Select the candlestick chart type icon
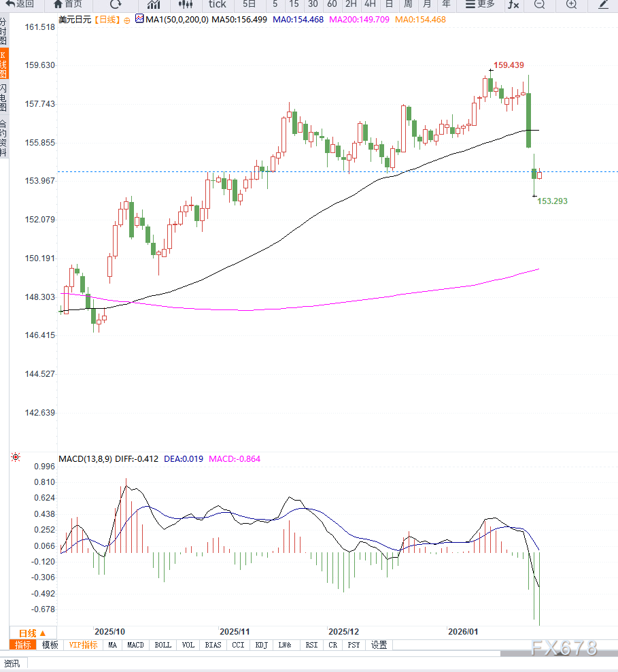Screen dimensions: 618x672 click(x=186, y=4)
